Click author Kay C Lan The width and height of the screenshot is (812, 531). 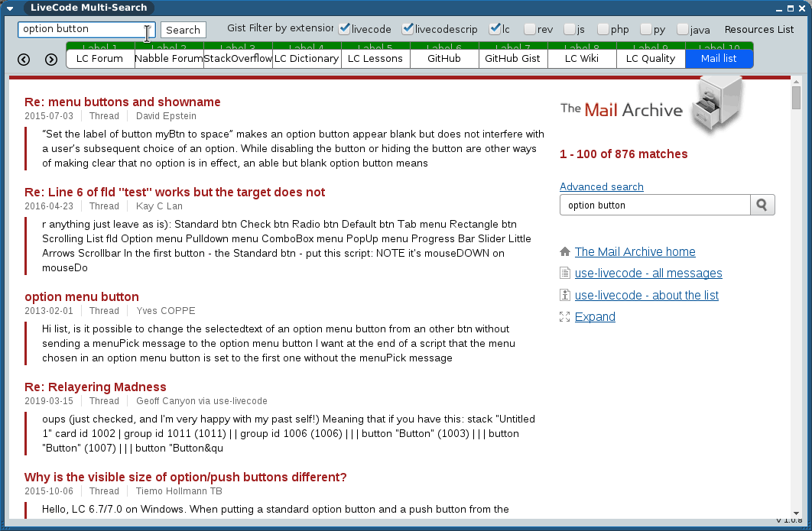(x=160, y=206)
